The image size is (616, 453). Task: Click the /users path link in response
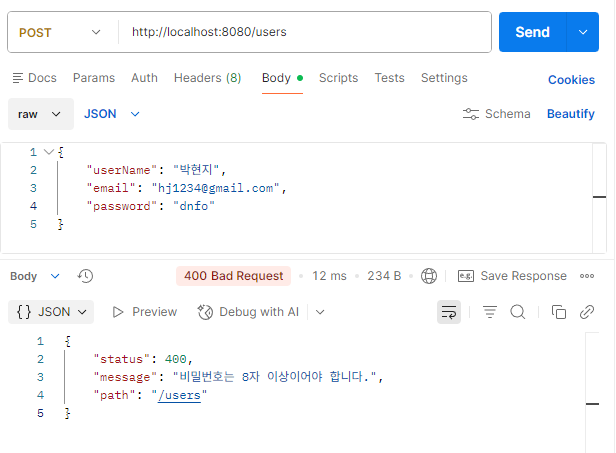[x=179, y=395]
